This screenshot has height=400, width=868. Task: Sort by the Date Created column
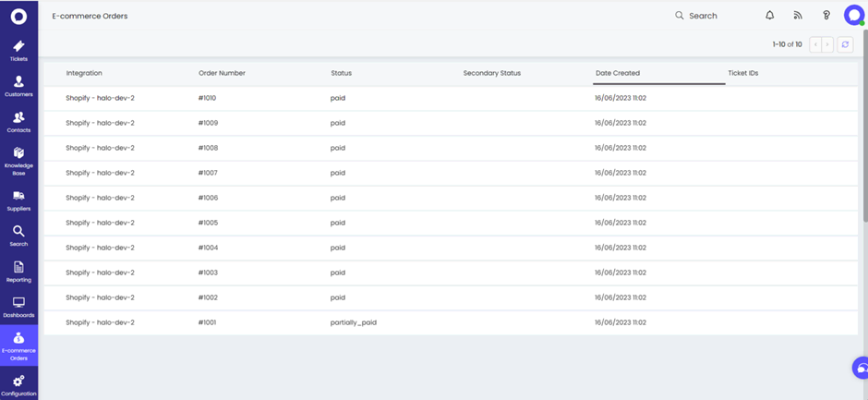617,73
